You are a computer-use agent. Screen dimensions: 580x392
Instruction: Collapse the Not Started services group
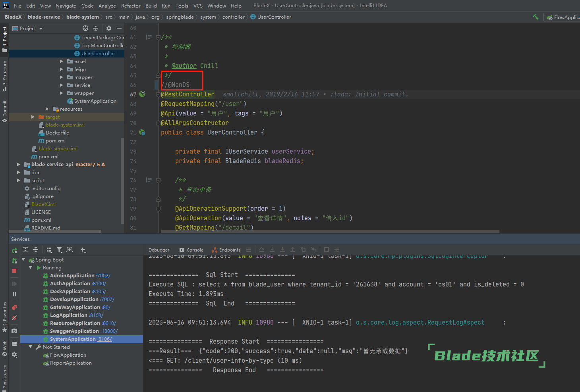tap(31, 347)
